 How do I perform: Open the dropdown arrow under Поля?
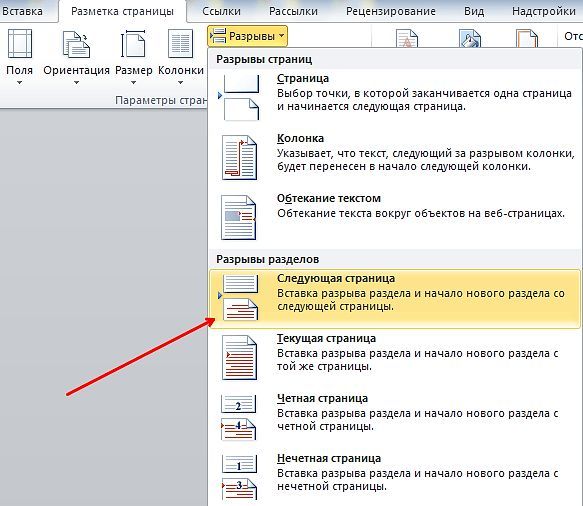coord(19,83)
